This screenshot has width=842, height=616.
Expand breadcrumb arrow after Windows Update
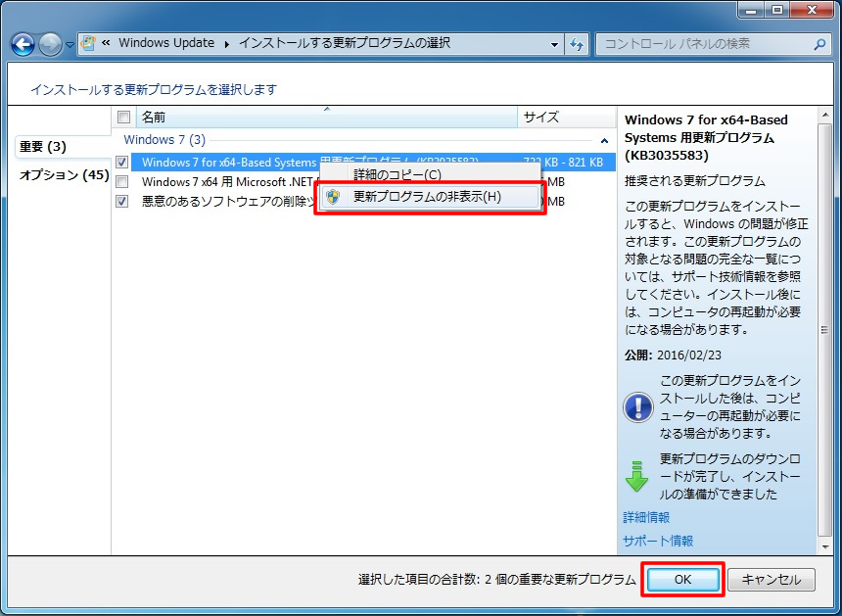point(226,45)
